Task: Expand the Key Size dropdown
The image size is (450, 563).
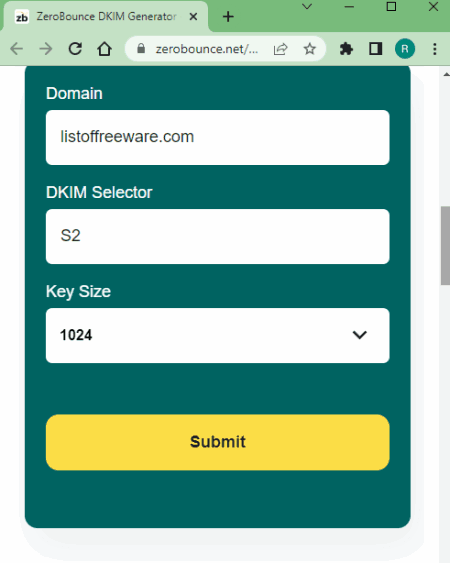Action: coord(218,335)
